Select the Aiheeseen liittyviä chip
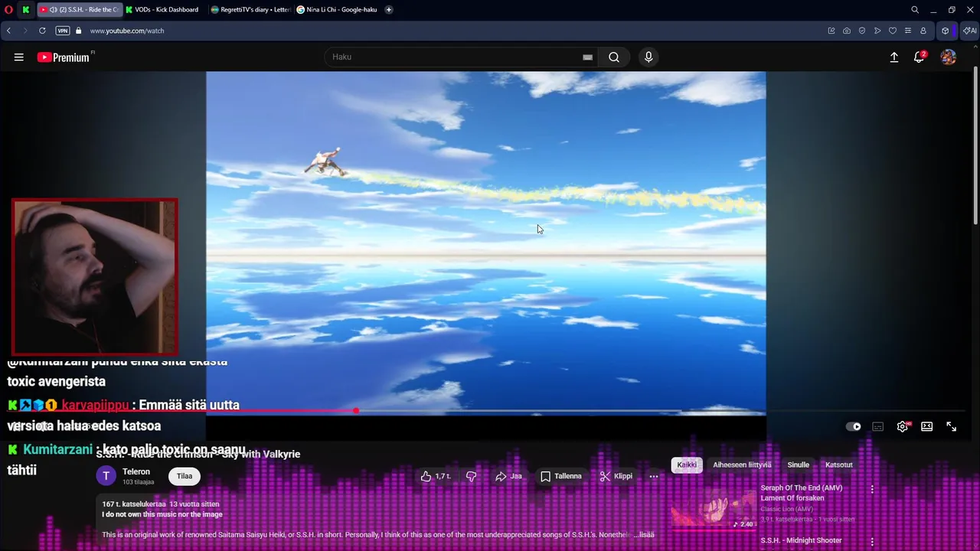This screenshot has height=551, width=980. (x=742, y=465)
